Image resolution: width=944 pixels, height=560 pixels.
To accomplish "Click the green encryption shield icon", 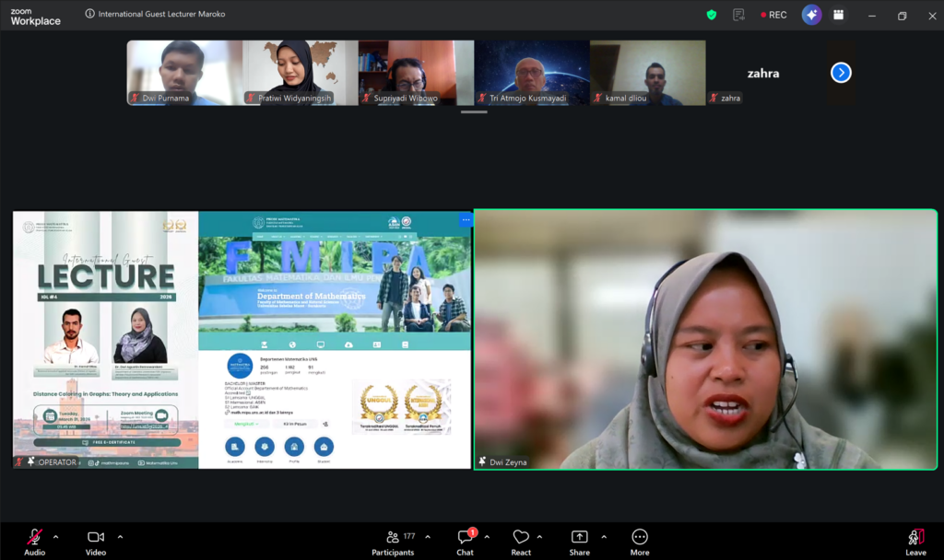I will (711, 15).
